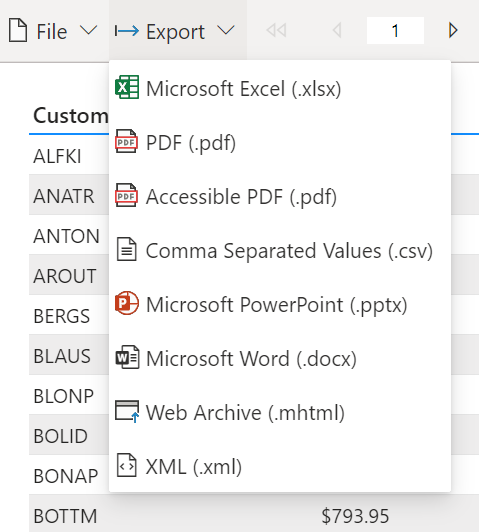Click the Excel icon in export list
Viewport: 479px width, 532px height.
click(127, 87)
